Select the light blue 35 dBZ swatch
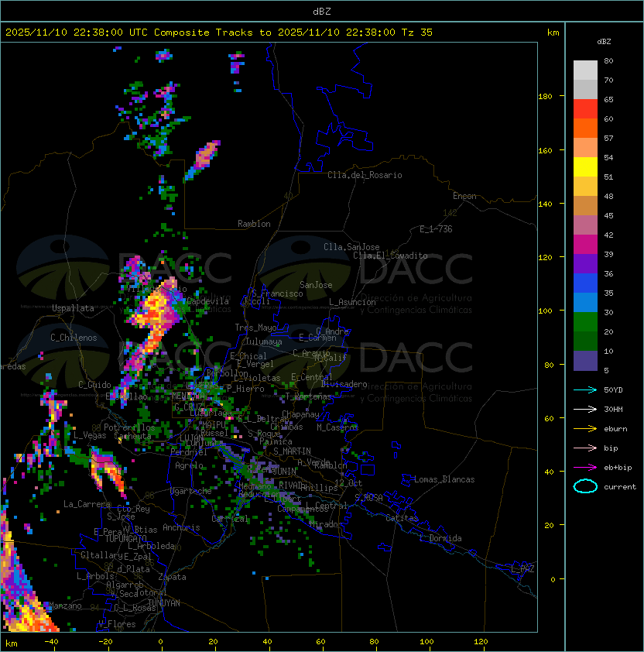This screenshot has width=644, height=652. click(x=585, y=302)
